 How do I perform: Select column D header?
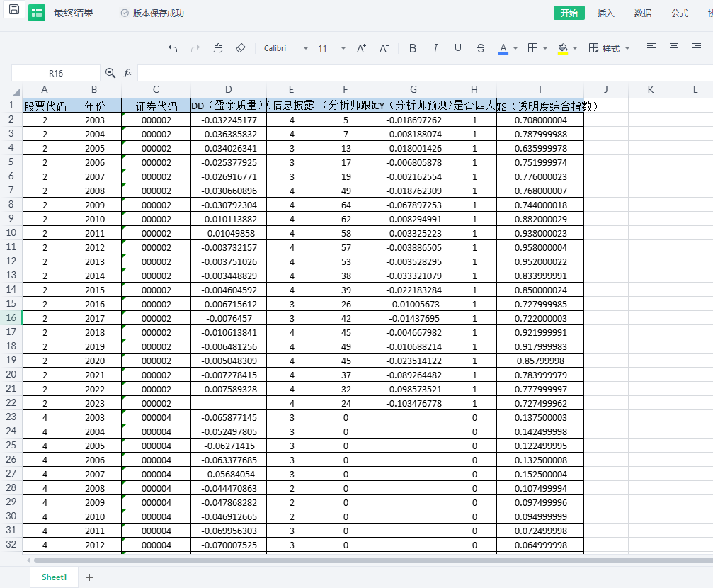coord(228,90)
